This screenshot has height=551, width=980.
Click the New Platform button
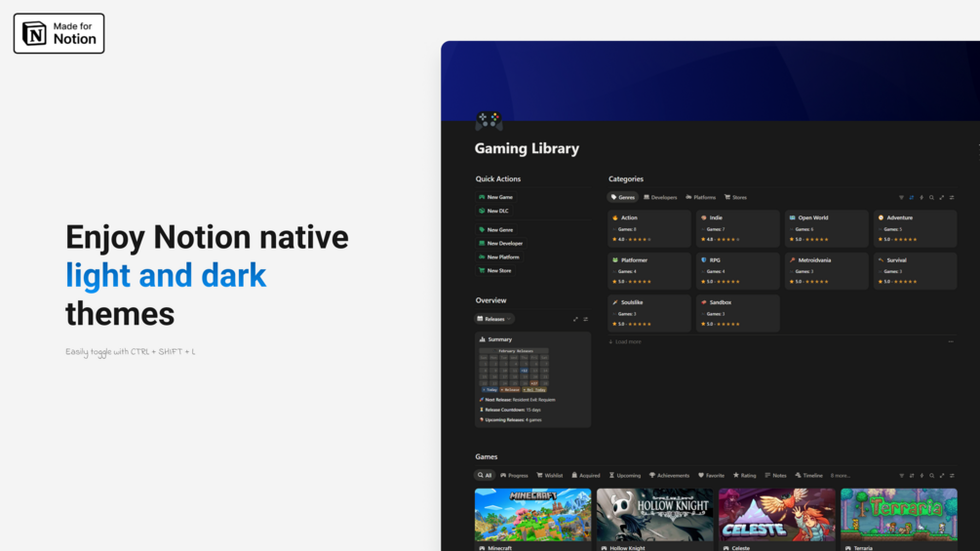(x=498, y=257)
